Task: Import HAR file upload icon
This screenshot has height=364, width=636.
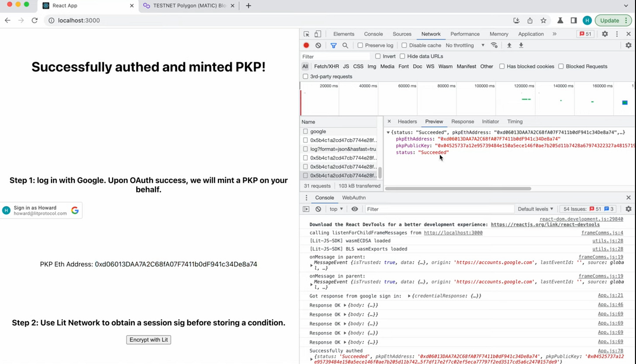Action: click(509, 45)
